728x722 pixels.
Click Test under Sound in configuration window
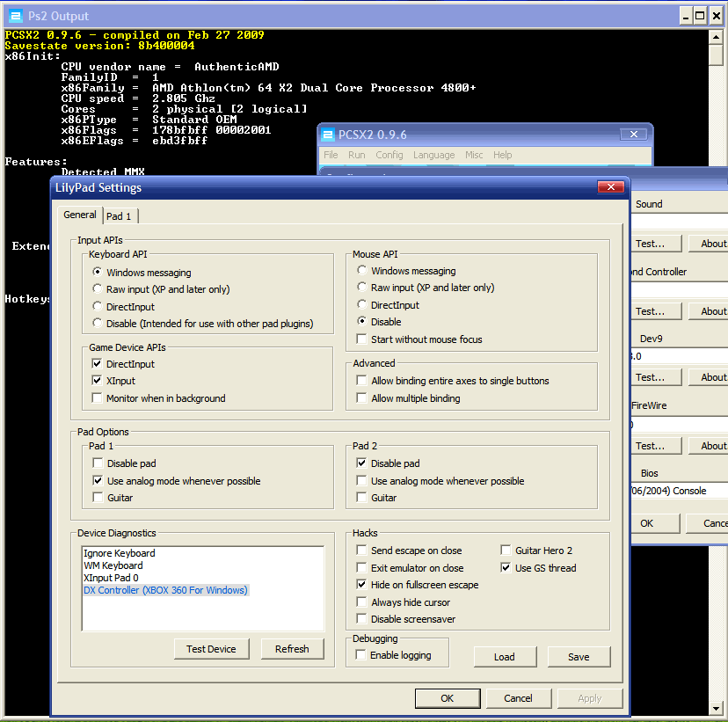tap(656, 244)
